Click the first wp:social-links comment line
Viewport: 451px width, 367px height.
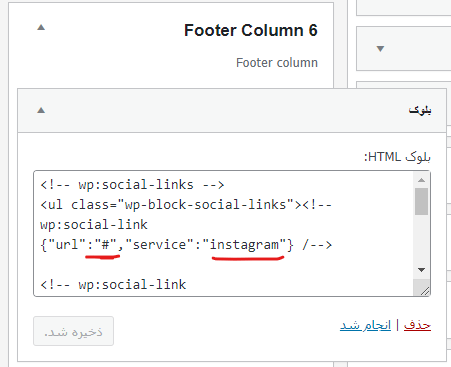click(x=132, y=185)
